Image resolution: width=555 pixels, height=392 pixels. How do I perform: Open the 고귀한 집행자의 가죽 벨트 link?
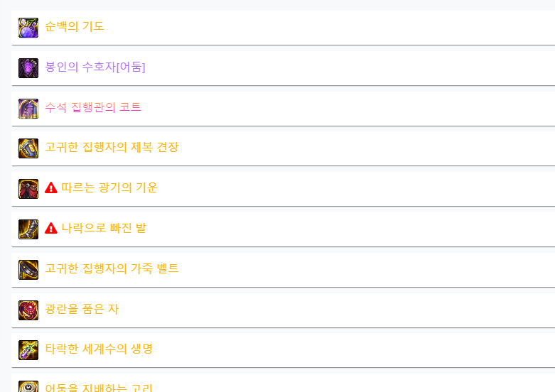pyautogui.click(x=112, y=268)
